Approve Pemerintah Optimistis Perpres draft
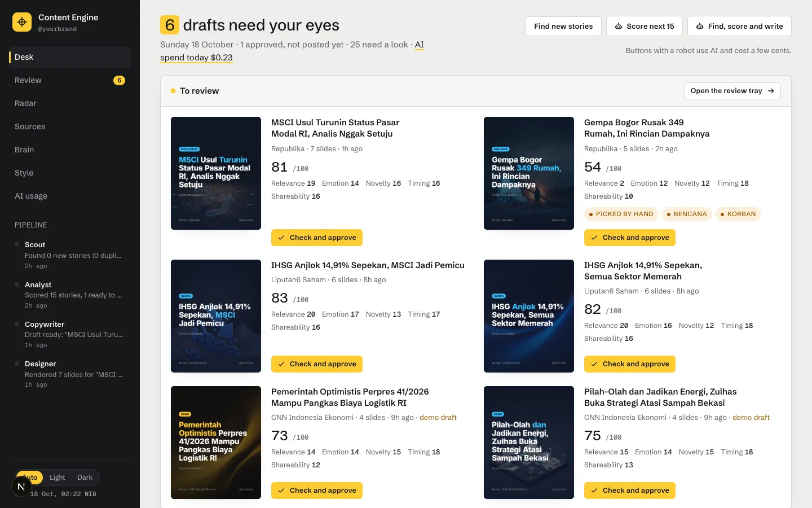Viewport: 812px width, 508px height. 317,491
